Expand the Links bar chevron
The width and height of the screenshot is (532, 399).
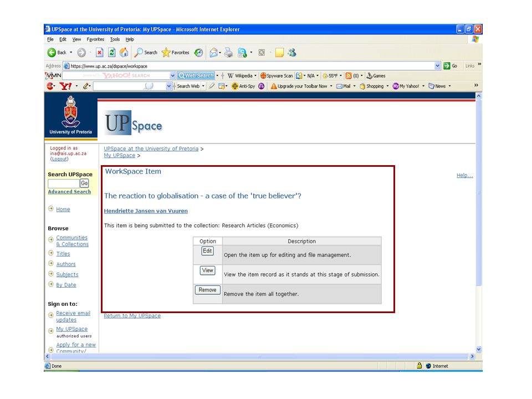[x=479, y=64]
